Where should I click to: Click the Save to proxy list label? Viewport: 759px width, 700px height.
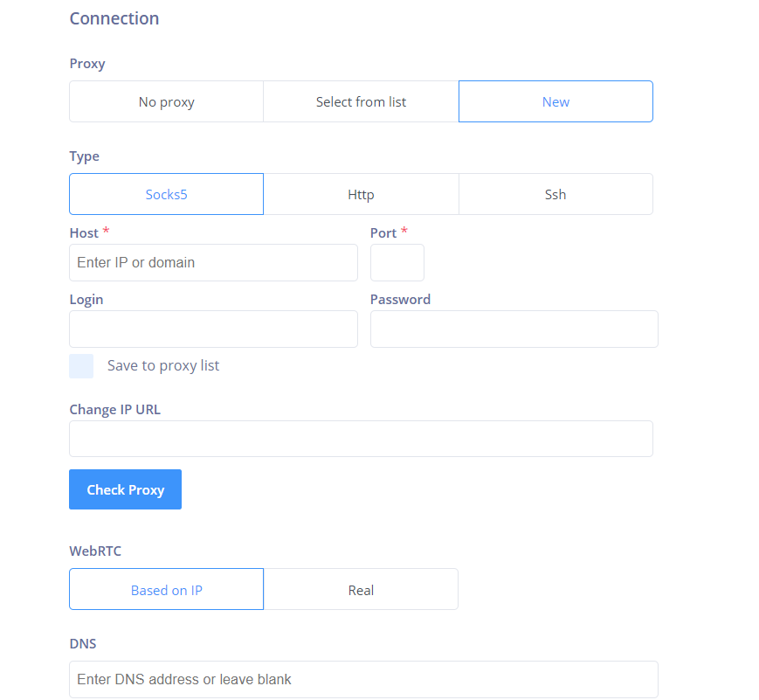point(163,366)
